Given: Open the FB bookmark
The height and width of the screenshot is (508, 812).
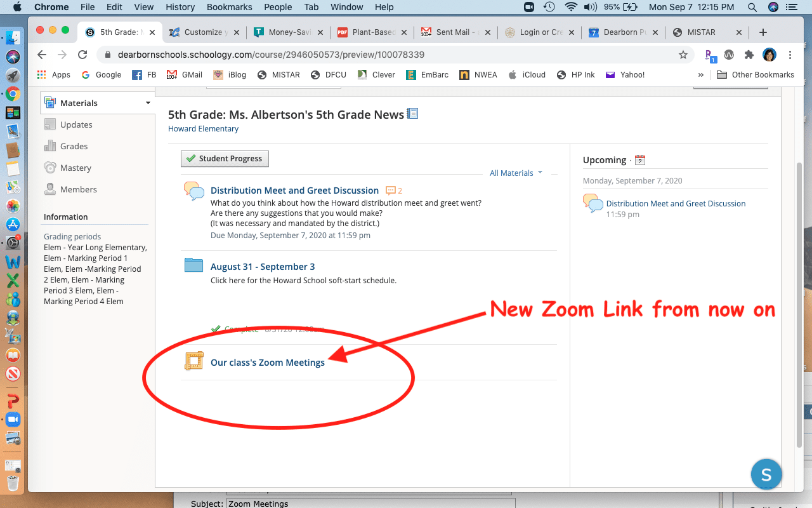Looking at the screenshot, I should 145,74.
